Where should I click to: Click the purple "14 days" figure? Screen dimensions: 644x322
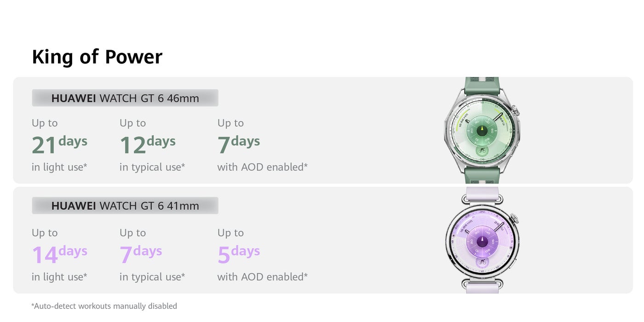[59, 254]
